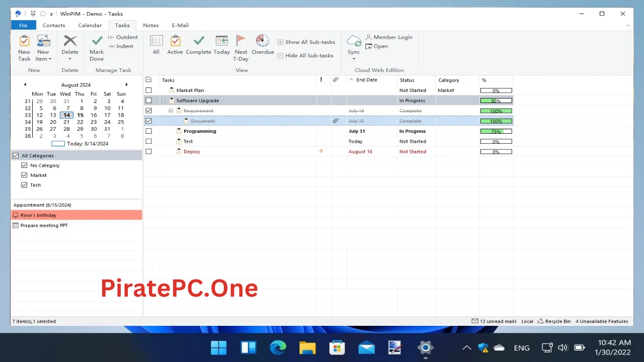Toggle the Market category checkbox
This screenshot has width=644, height=362.
pyautogui.click(x=24, y=175)
